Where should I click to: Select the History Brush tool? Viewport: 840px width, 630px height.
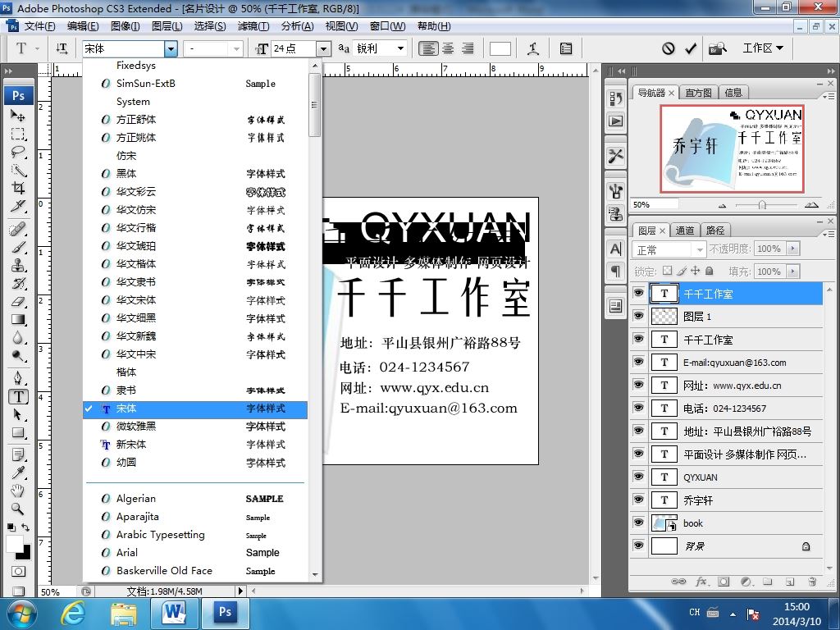pyautogui.click(x=18, y=283)
